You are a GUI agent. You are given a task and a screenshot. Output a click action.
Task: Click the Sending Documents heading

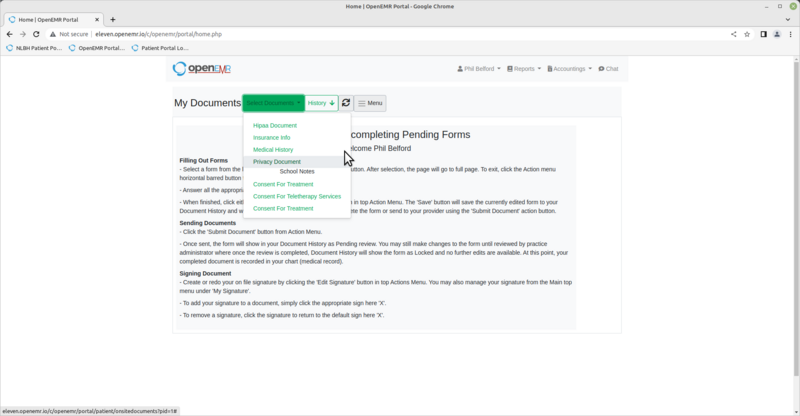(207, 223)
